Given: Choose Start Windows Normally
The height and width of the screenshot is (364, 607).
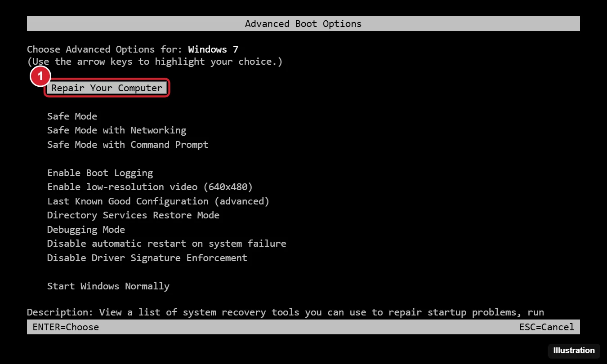Looking at the screenshot, I should pyautogui.click(x=108, y=286).
